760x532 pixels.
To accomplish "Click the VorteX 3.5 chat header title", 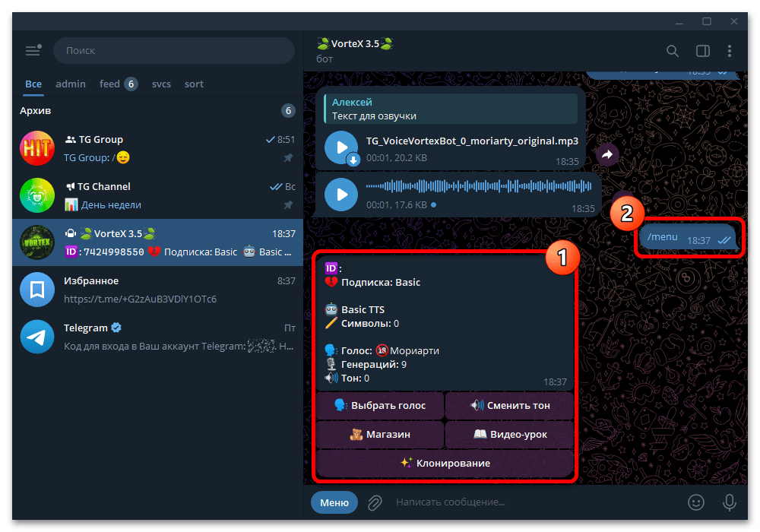I will tap(355, 43).
